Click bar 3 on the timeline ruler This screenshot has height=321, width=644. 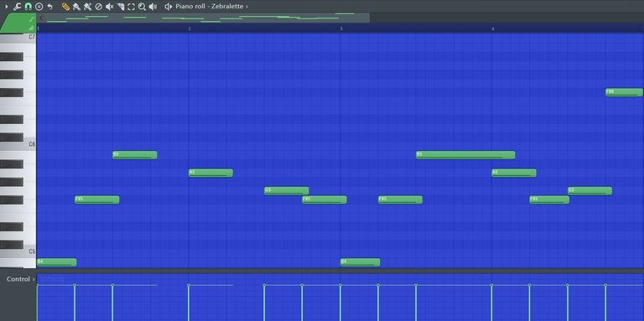(341, 28)
